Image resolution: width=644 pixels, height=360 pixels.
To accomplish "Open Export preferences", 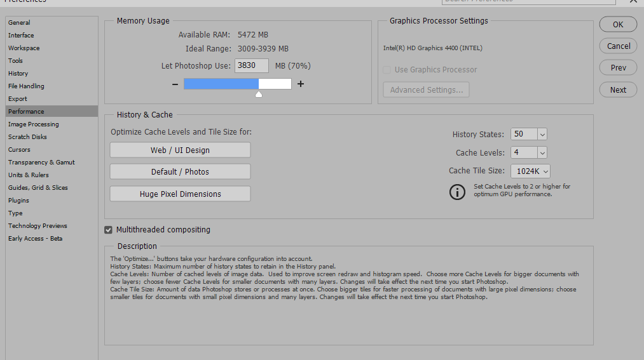I will [x=51, y=99].
